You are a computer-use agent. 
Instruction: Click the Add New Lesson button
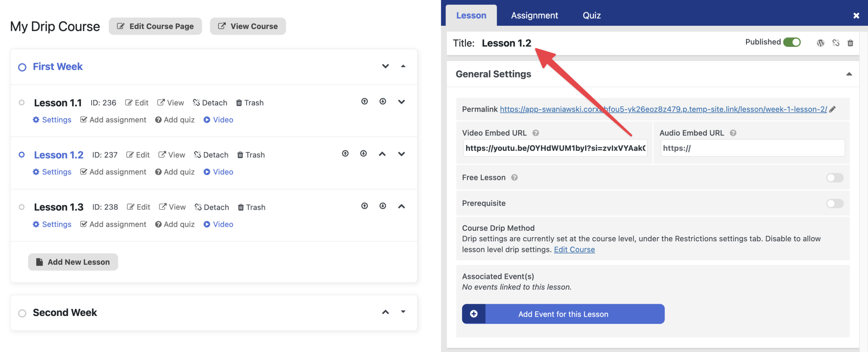pos(73,262)
